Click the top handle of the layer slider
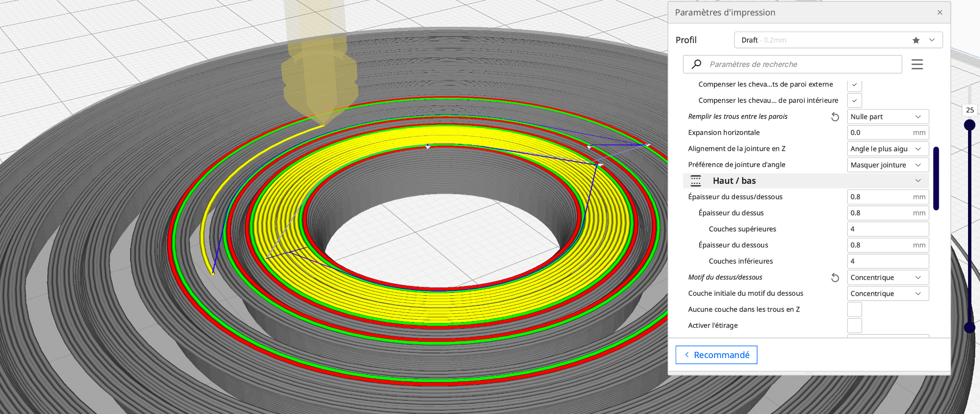 (969, 125)
